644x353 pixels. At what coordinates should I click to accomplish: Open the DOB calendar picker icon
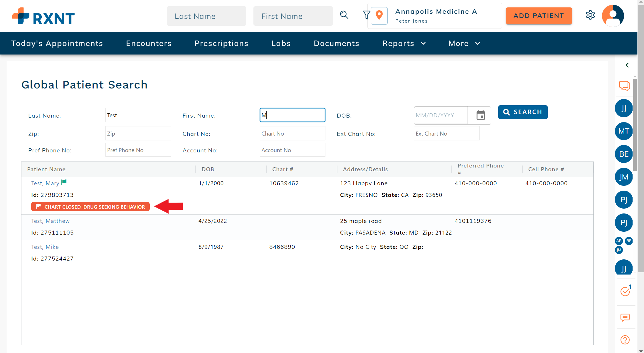point(481,115)
